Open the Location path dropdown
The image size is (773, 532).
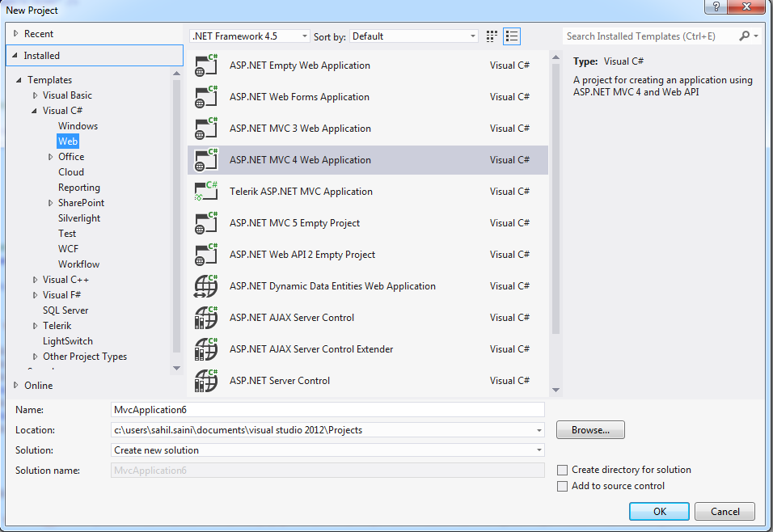click(539, 430)
